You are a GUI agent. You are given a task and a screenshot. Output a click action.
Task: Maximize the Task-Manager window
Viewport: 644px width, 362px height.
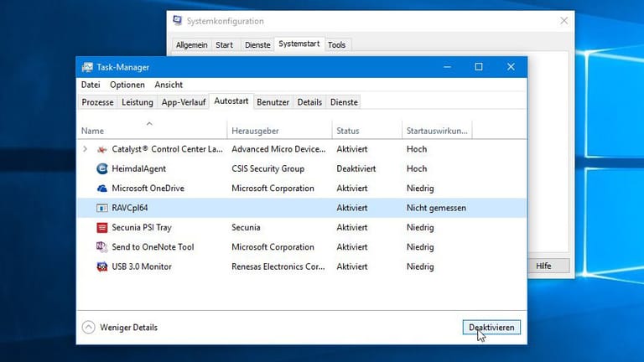[479, 67]
